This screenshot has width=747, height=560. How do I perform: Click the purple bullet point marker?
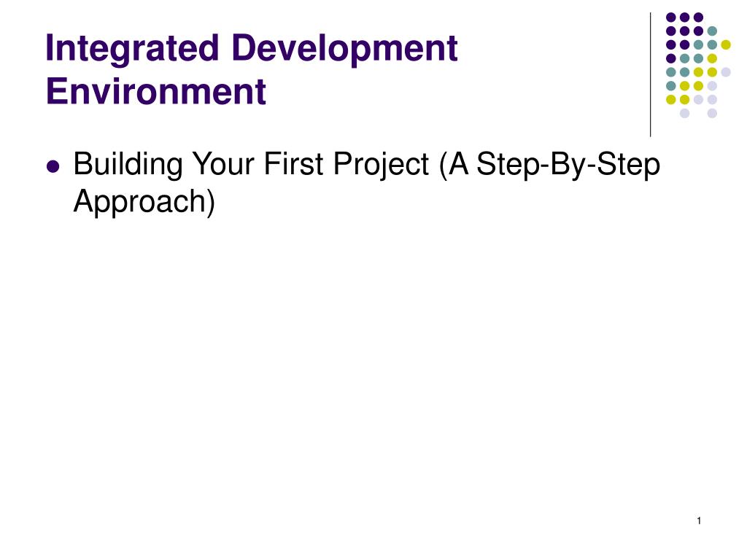click(x=53, y=167)
